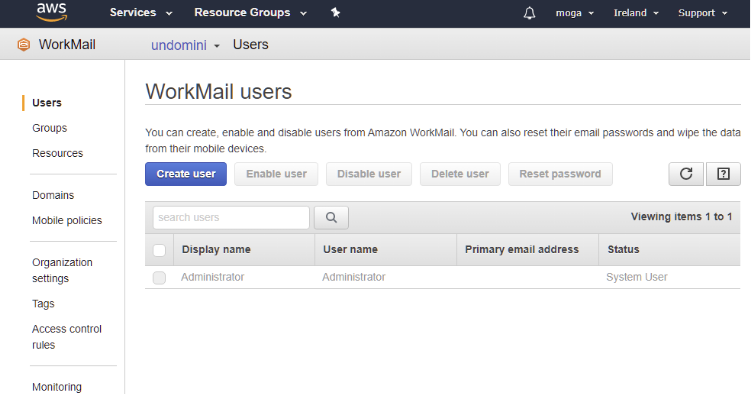
Task: Open Resources in the sidebar
Action: point(58,153)
